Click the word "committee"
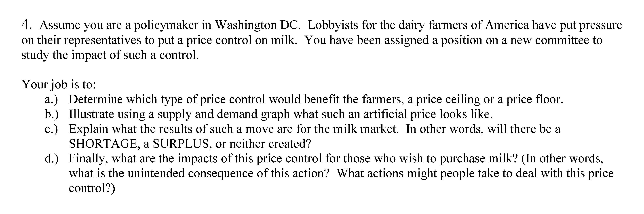Screen dimensions: 644x214 tap(562, 40)
